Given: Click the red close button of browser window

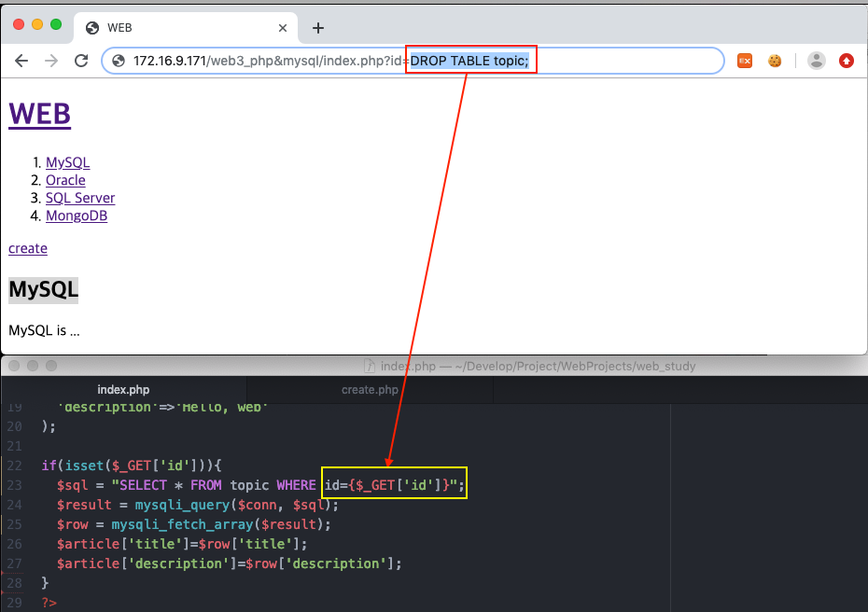Looking at the screenshot, I should [19, 24].
